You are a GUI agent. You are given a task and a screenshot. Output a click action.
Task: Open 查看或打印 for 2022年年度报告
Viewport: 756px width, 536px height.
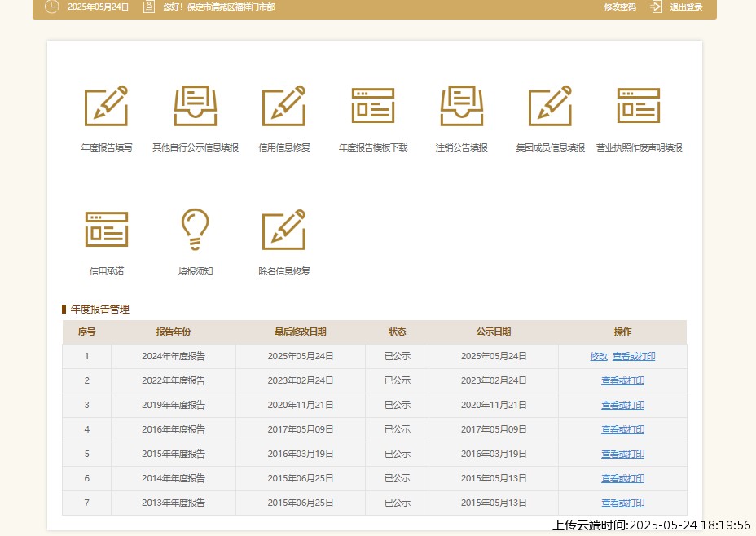pyautogui.click(x=622, y=380)
